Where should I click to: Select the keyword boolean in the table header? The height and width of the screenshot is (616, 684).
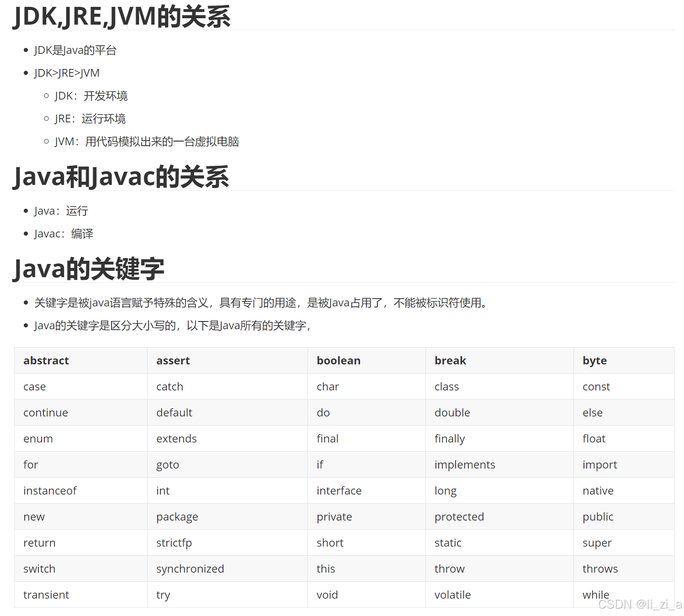[x=338, y=360]
